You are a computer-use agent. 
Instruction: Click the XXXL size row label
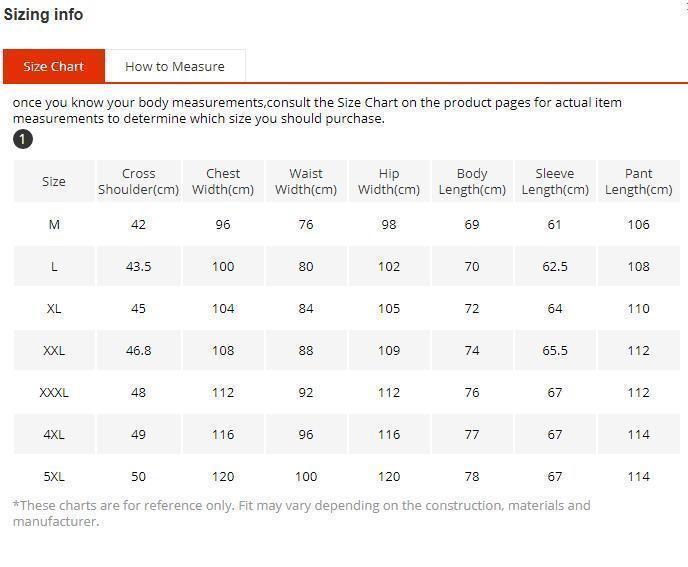(54, 392)
